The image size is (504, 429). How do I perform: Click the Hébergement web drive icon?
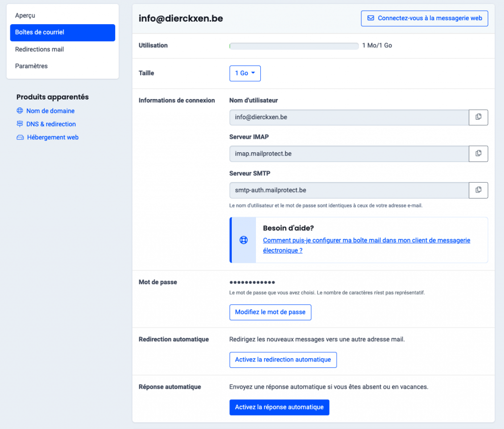point(20,137)
